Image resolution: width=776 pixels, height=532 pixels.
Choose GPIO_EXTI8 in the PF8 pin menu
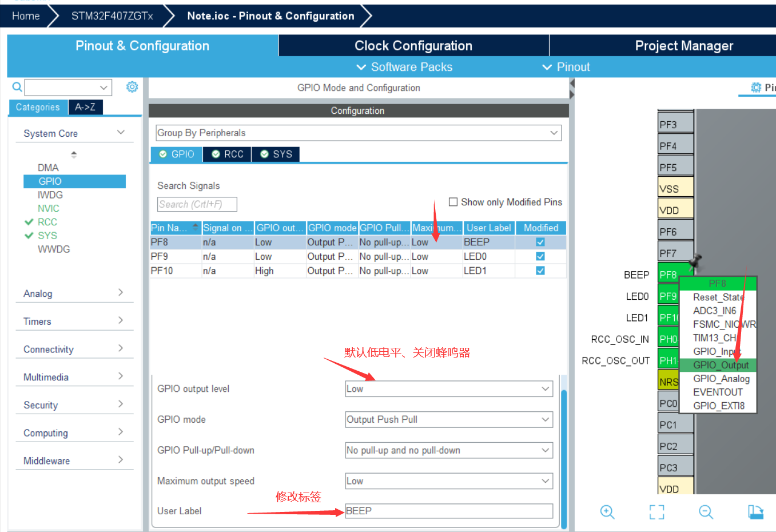click(x=719, y=406)
